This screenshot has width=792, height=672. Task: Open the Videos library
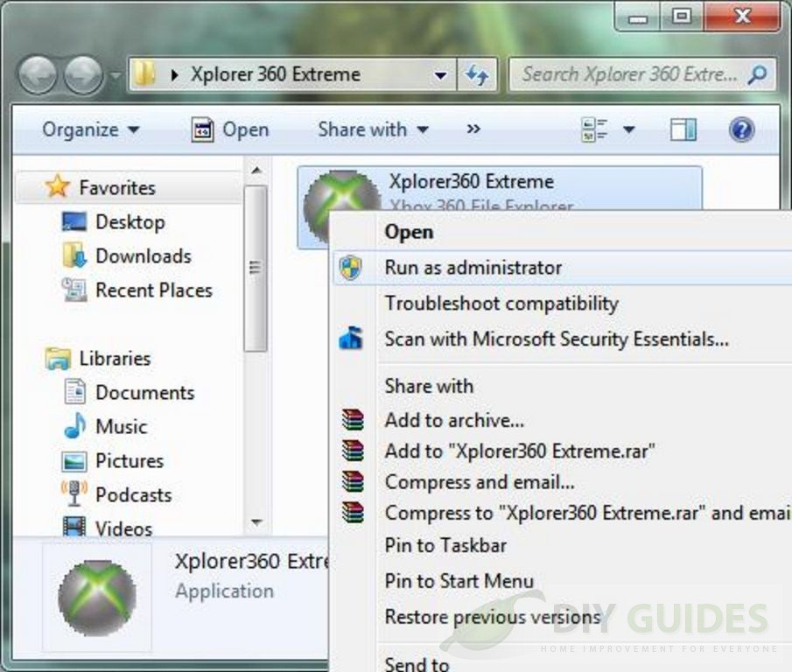123,528
